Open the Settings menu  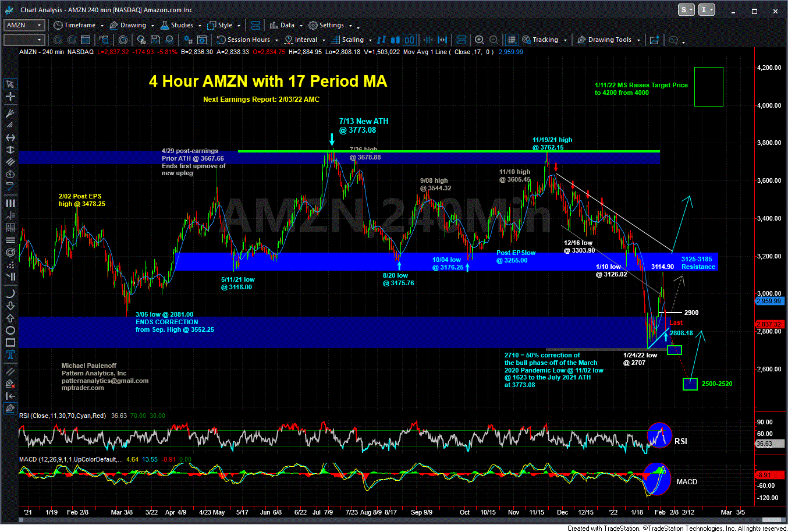pyautogui.click(x=326, y=25)
